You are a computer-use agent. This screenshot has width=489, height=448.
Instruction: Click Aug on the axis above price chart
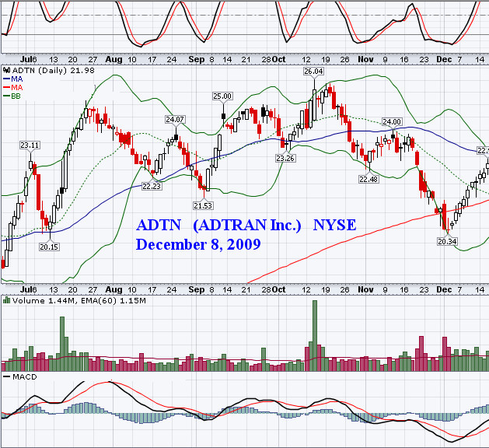click(114, 59)
